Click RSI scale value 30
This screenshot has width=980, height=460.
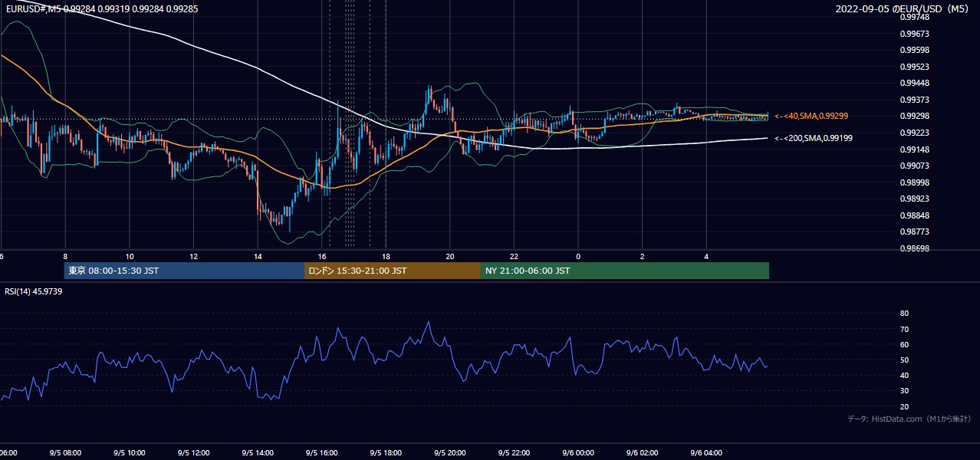904,391
